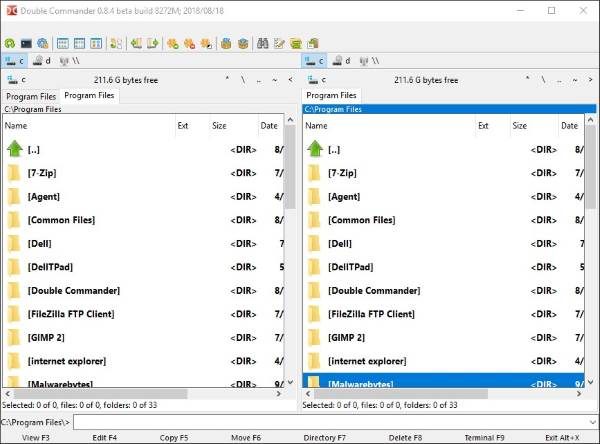
Task: Click Exit Alt+X function button
Action: (x=562, y=437)
